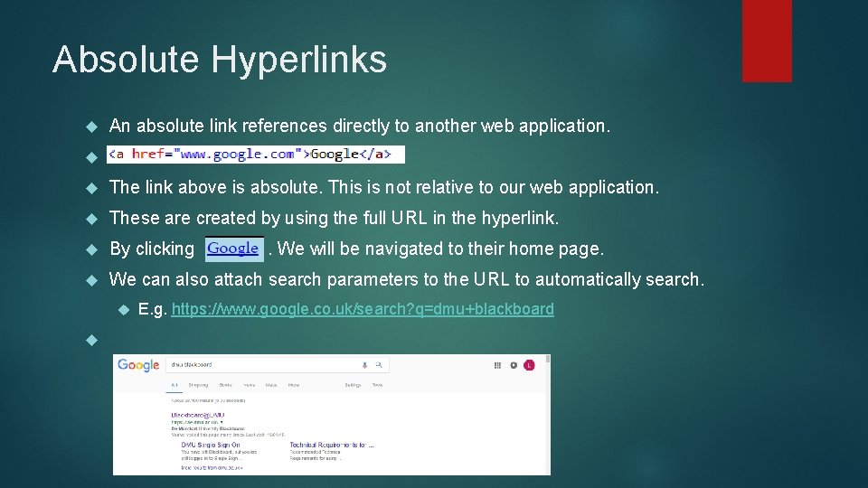Click 'The link above is absolute' bullet text
Image resolution: width=868 pixels, height=488 pixels.
pyautogui.click(x=384, y=188)
